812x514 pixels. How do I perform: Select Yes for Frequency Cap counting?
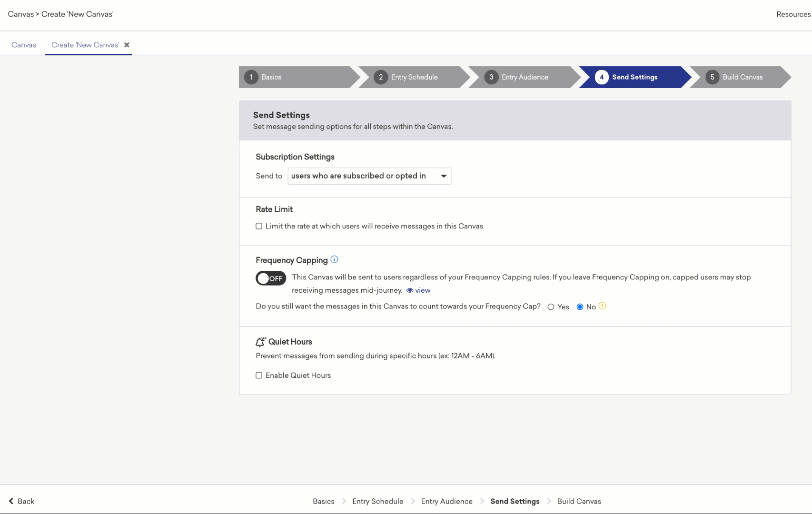[x=551, y=307]
